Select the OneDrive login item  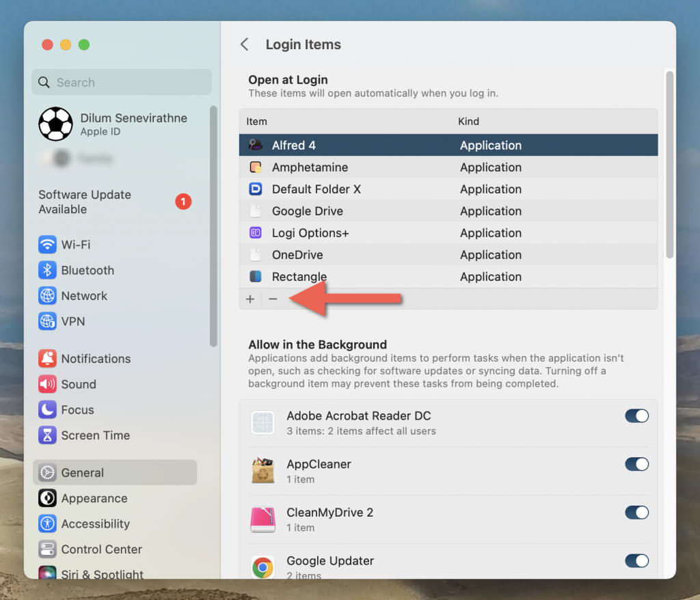pos(448,254)
